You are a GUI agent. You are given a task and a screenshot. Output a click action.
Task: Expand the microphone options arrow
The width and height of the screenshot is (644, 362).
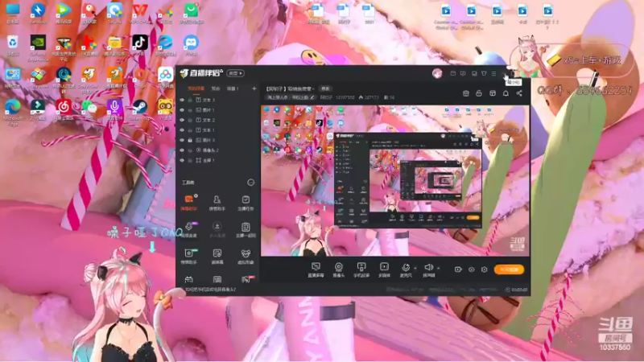tap(415, 268)
